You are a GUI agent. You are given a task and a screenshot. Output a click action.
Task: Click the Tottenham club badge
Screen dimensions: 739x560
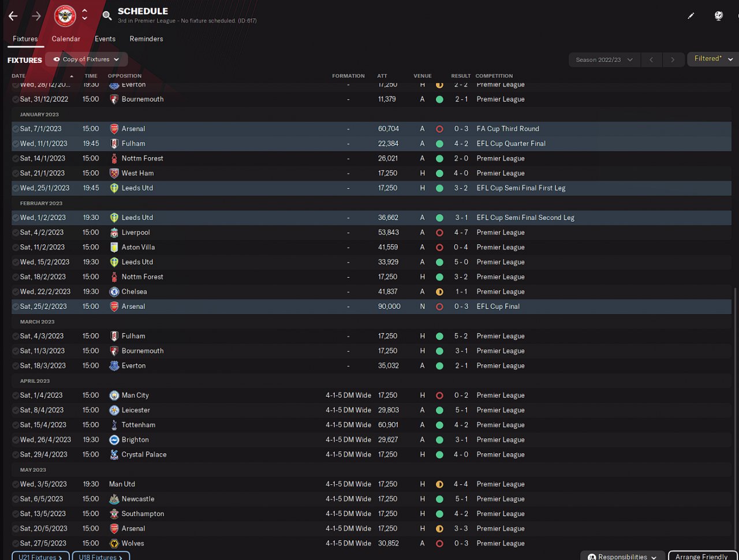pyautogui.click(x=114, y=425)
